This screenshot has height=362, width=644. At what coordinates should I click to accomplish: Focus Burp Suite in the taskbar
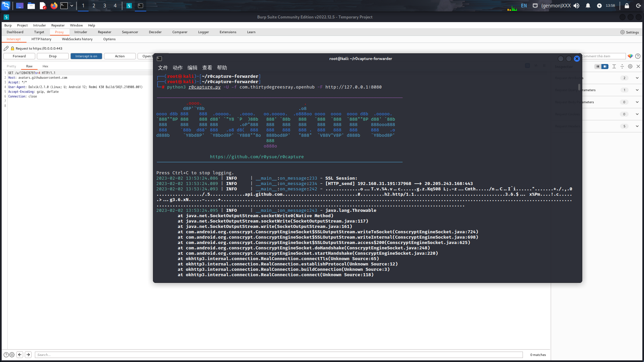(x=129, y=6)
